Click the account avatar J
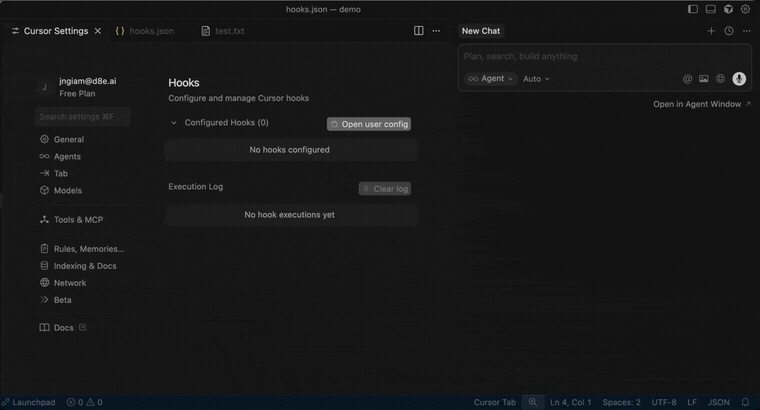 tap(45, 87)
